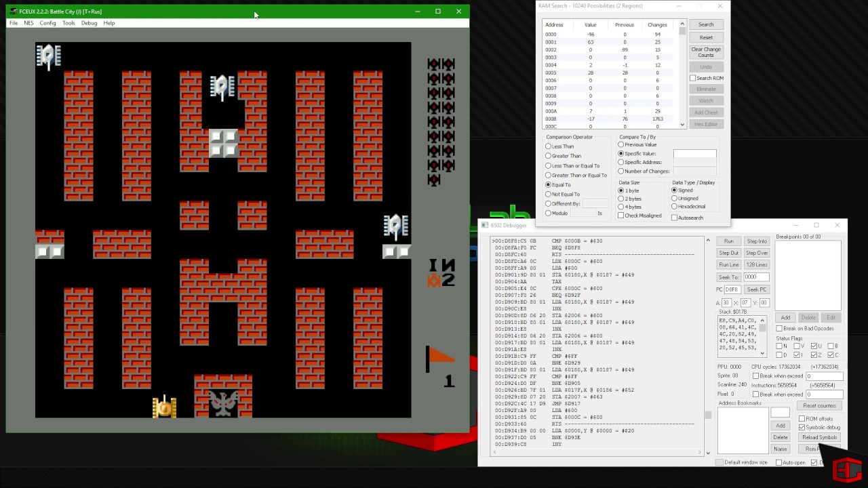Sort by the Changes column header
The height and width of the screenshot is (488, 868).
pyautogui.click(x=657, y=25)
